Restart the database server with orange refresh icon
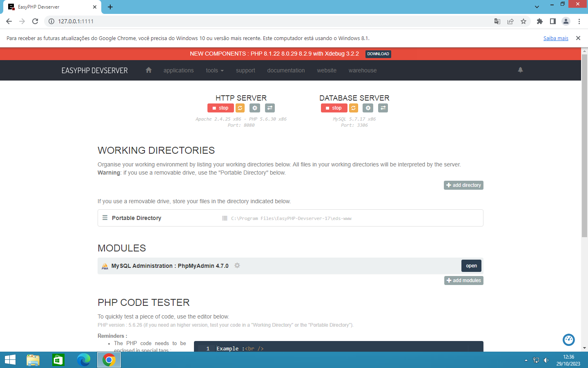Image resolution: width=588 pixels, height=368 pixels. [354, 108]
